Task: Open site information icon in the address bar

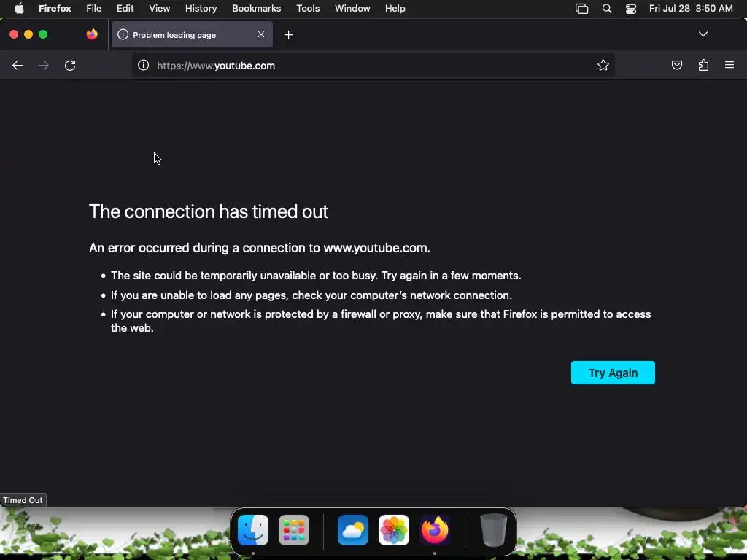Action: coord(144,65)
